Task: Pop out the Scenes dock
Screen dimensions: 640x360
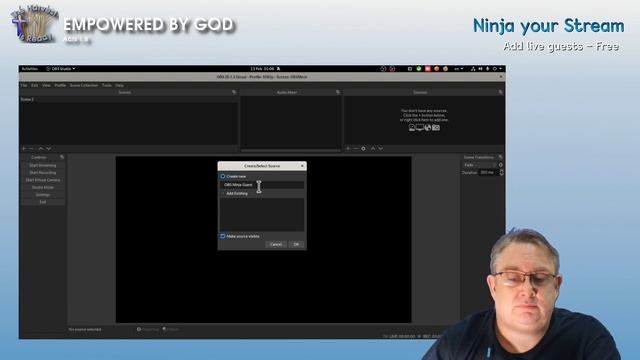Action: [234, 92]
